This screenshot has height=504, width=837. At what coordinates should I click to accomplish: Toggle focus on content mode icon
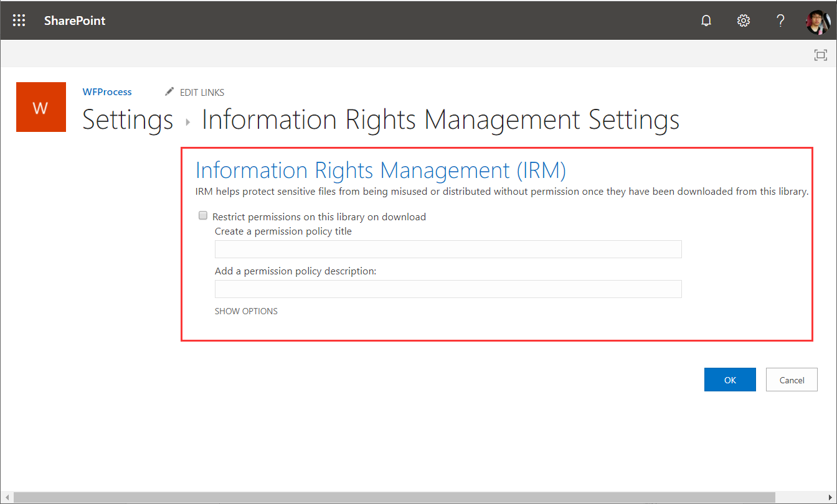(x=821, y=55)
